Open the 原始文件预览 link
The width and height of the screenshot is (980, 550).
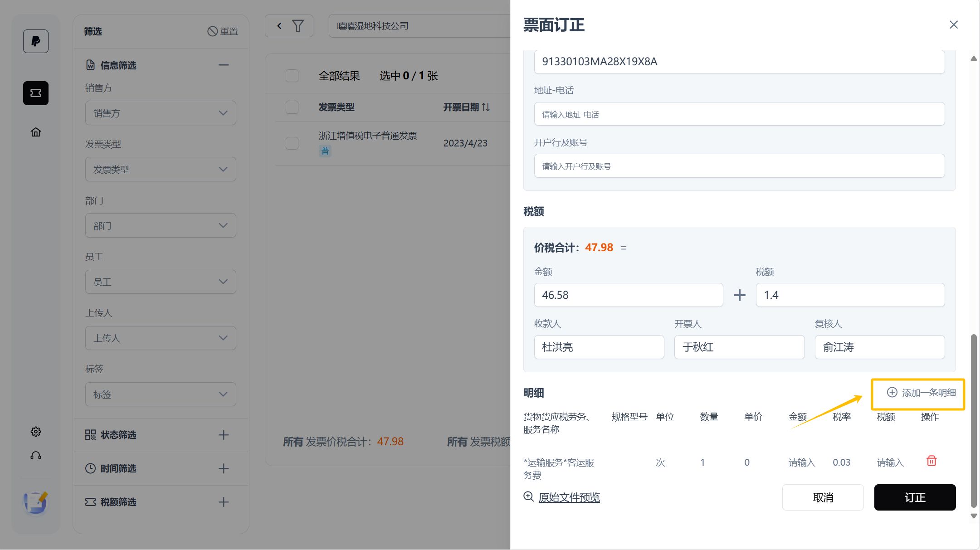tap(569, 497)
